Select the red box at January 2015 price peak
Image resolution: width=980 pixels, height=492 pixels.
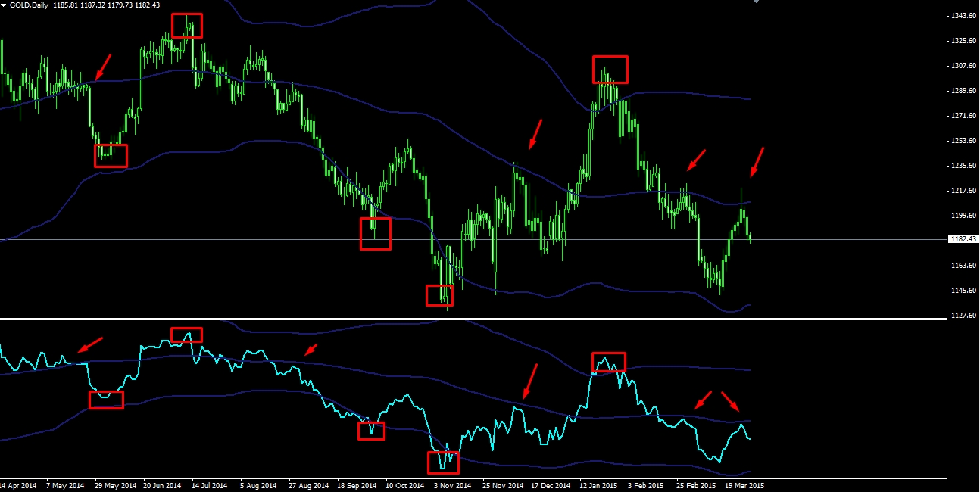click(x=610, y=69)
